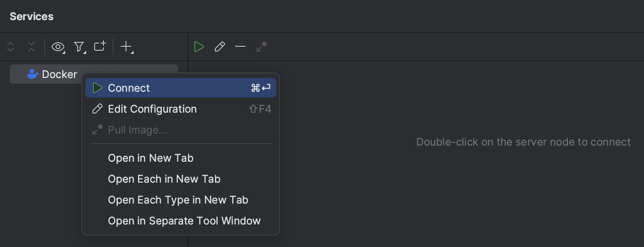The height and width of the screenshot is (247, 644).
Task: Click Edit Configuration in the context menu
Action: (x=152, y=109)
